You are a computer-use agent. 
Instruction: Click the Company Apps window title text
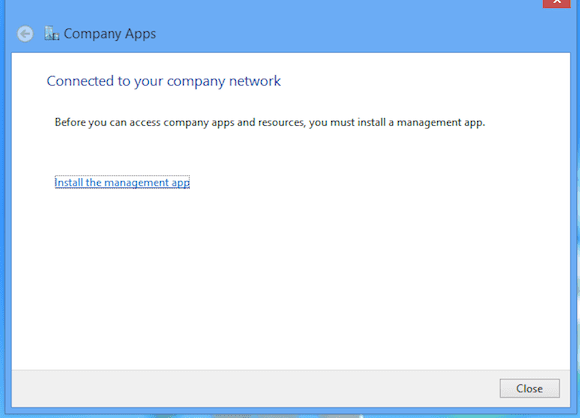coord(110,34)
